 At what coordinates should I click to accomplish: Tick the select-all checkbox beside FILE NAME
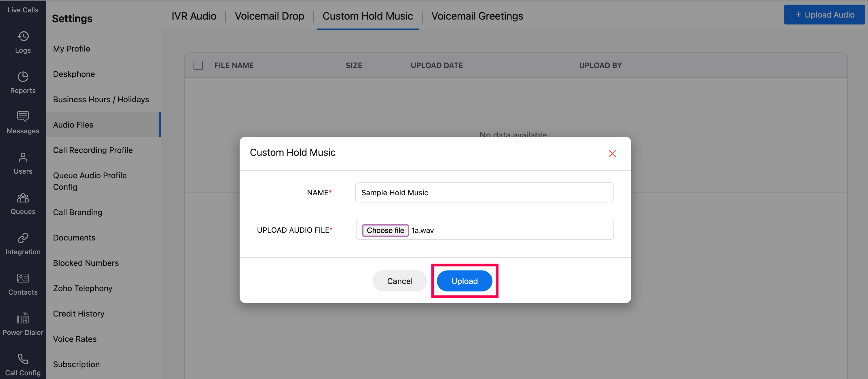(198, 65)
